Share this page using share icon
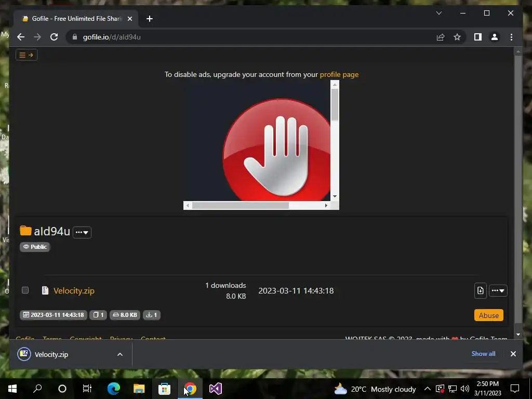532x399 pixels. (x=441, y=37)
